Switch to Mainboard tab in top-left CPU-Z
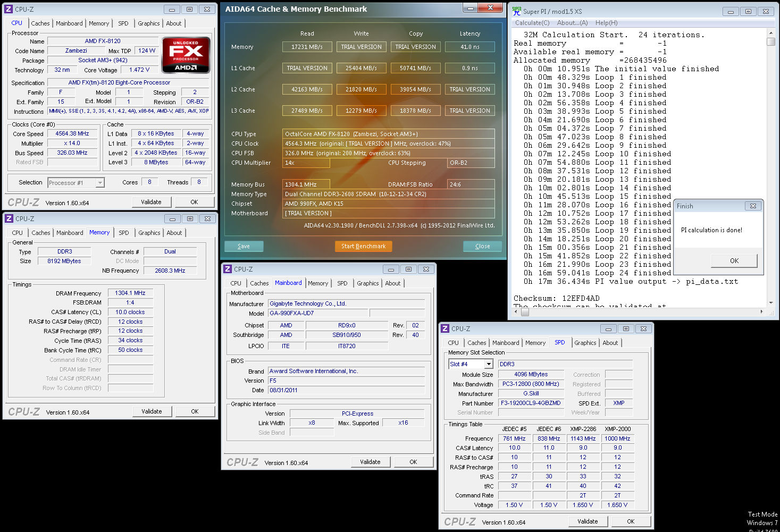The width and height of the screenshot is (780, 532). (x=69, y=23)
